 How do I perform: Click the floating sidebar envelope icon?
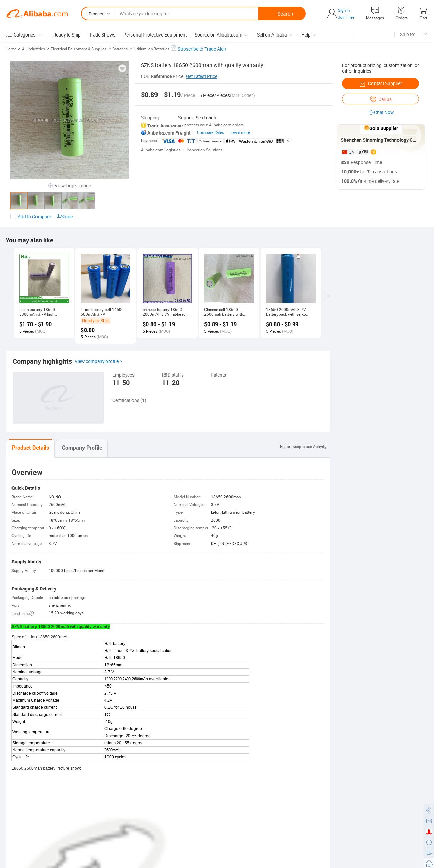coord(429,821)
